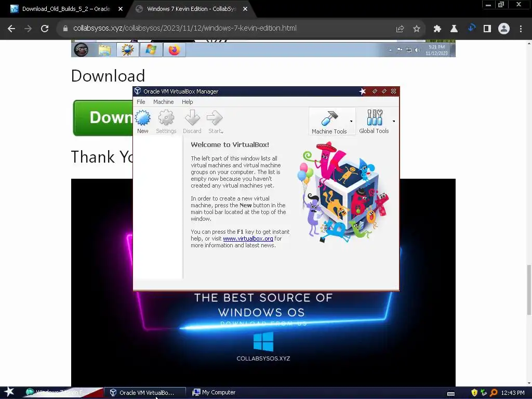The width and height of the screenshot is (532, 399).
Task: Click the 12:43 PM taskbar clock
Action: pyautogui.click(x=513, y=393)
